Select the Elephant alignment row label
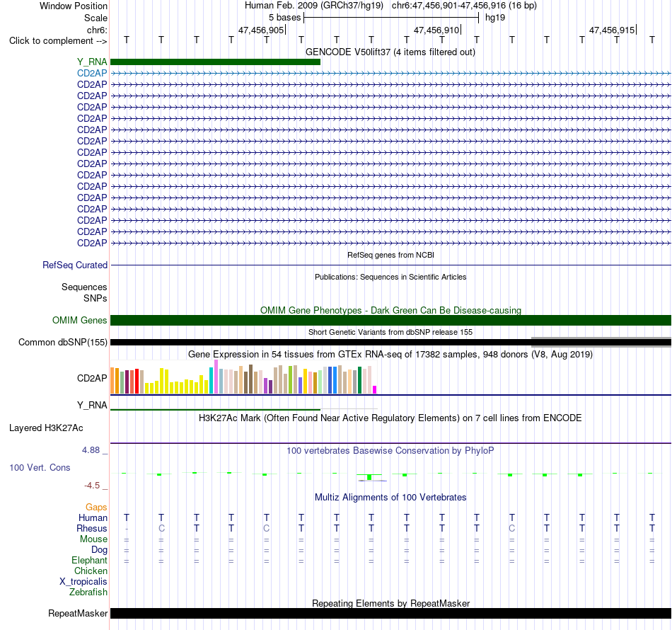 tap(89, 560)
